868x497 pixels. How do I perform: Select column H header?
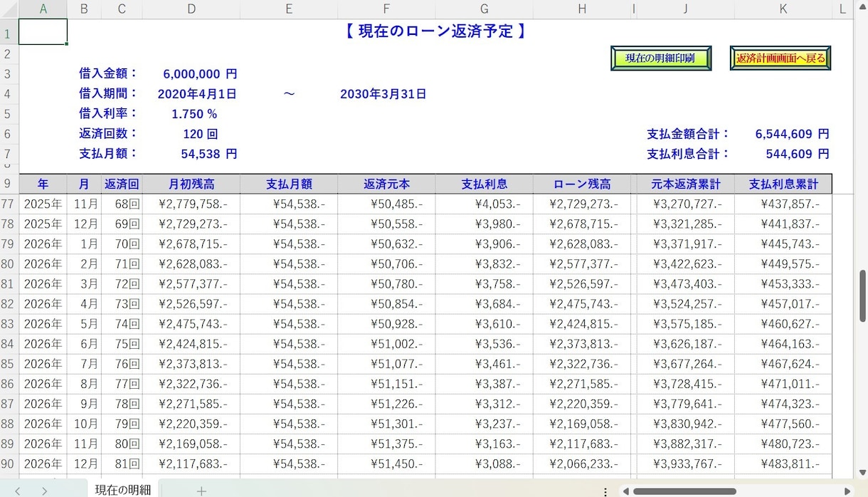coord(582,9)
